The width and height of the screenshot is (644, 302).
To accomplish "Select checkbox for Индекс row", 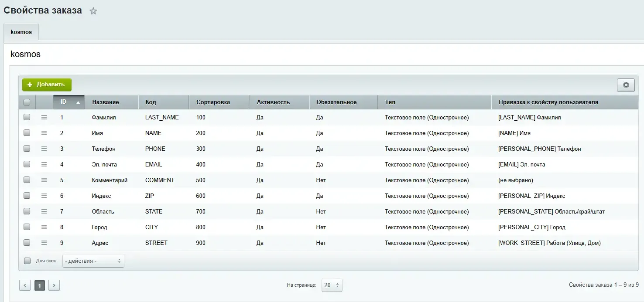I will point(27,196).
